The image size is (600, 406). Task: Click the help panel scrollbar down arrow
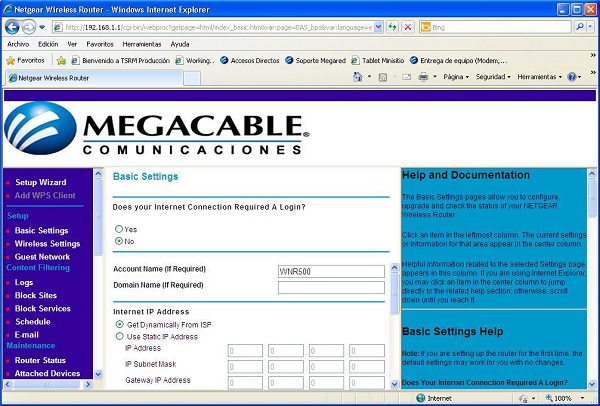(x=592, y=384)
